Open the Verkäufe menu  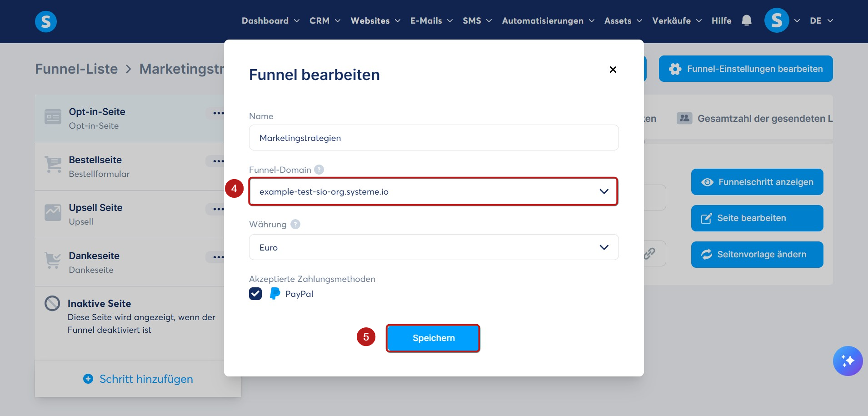(677, 21)
